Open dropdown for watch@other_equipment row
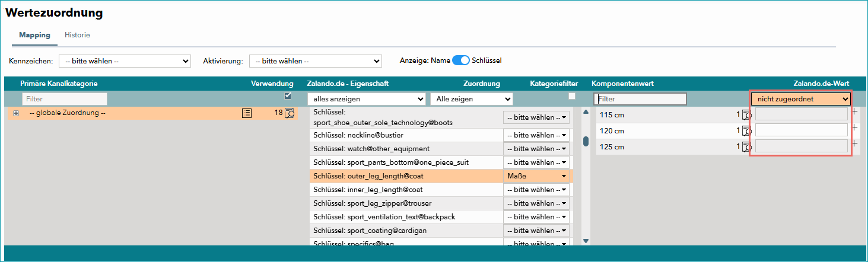 tap(536, 149)
